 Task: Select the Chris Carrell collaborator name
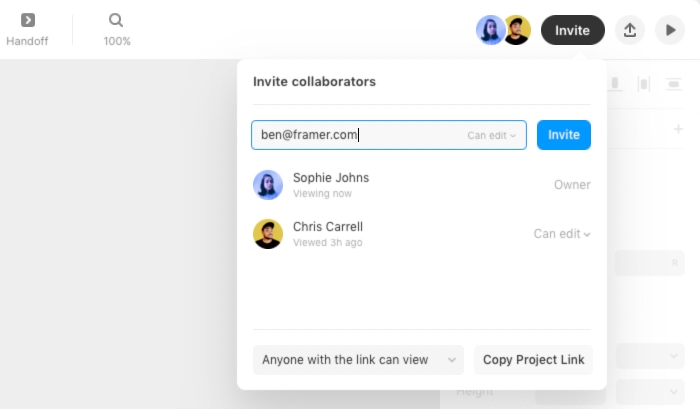328,227
